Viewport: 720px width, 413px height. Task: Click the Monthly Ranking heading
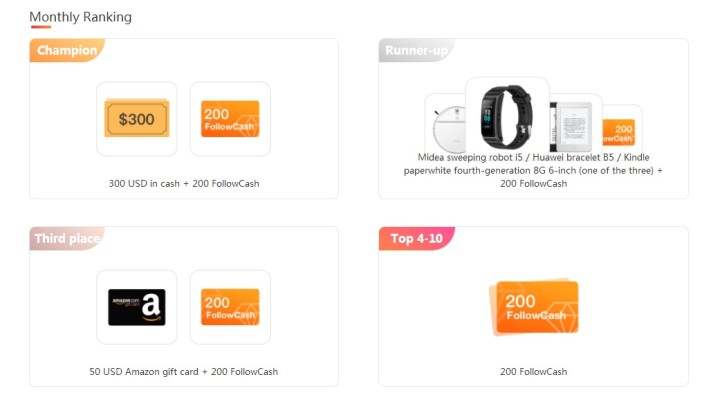coord(80,17)
